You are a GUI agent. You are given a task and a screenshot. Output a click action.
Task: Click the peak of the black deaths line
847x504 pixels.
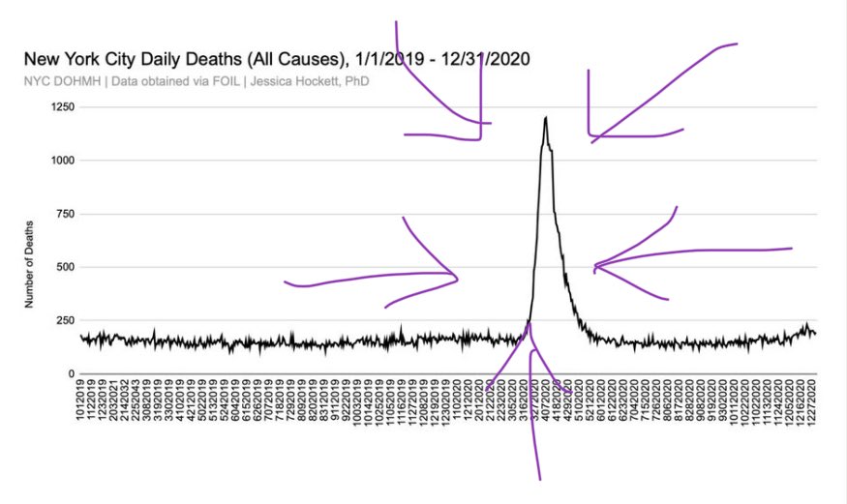click(546, 118)
